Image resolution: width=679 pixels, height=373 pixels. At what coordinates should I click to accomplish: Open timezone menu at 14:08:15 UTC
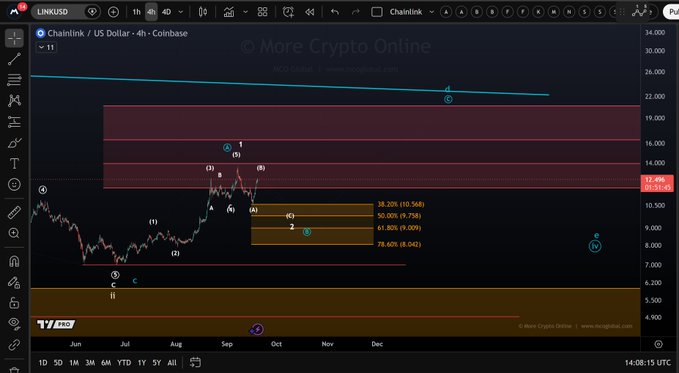pos(647,363)
